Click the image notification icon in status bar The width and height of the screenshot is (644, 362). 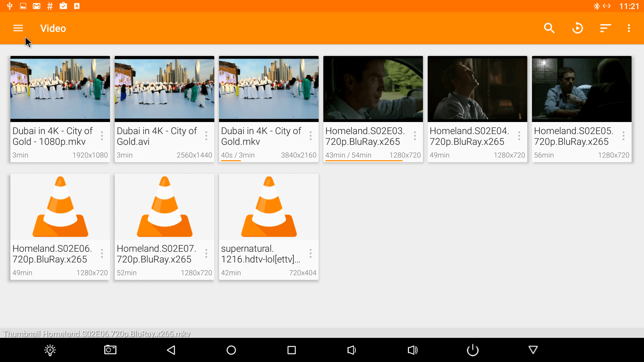tap(23, 6)
